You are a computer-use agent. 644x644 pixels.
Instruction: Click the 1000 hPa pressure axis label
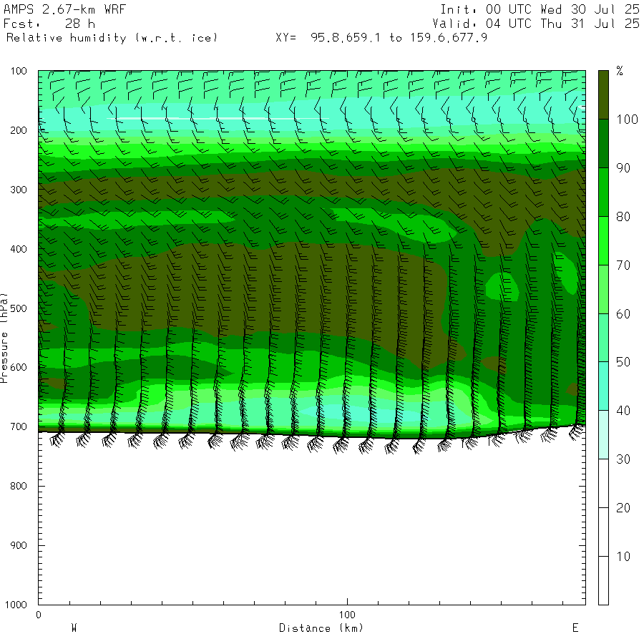(16, 605)
